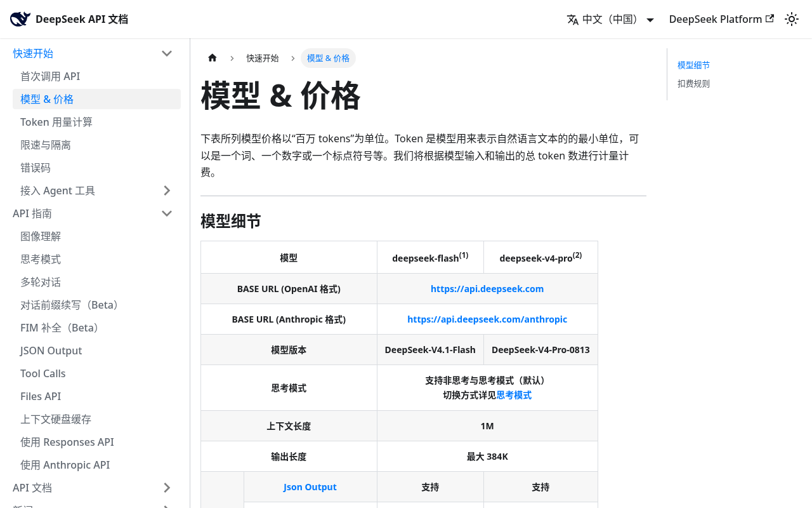
Task: Click the 模型 & 价格 breadcrumb chip
Action: 328,58
